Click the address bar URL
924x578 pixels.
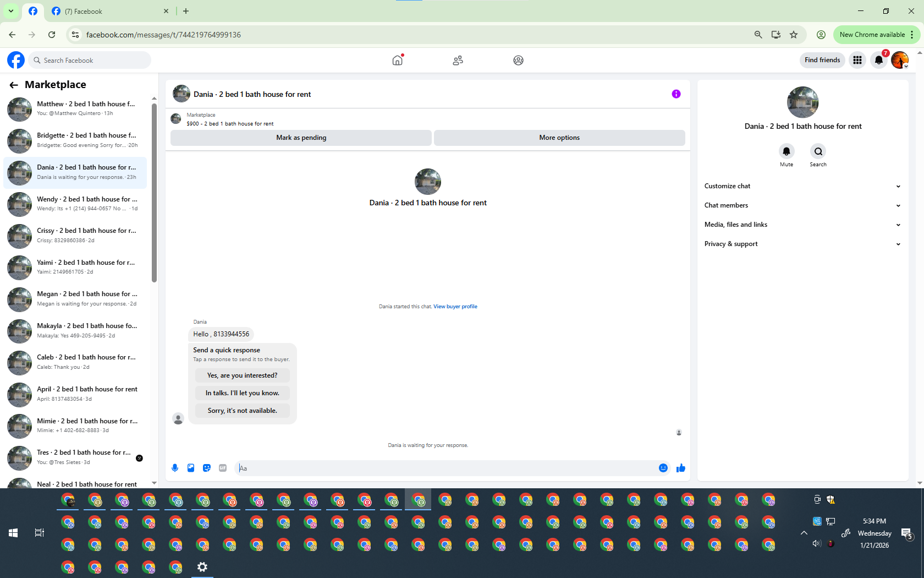tap(163, 35)
